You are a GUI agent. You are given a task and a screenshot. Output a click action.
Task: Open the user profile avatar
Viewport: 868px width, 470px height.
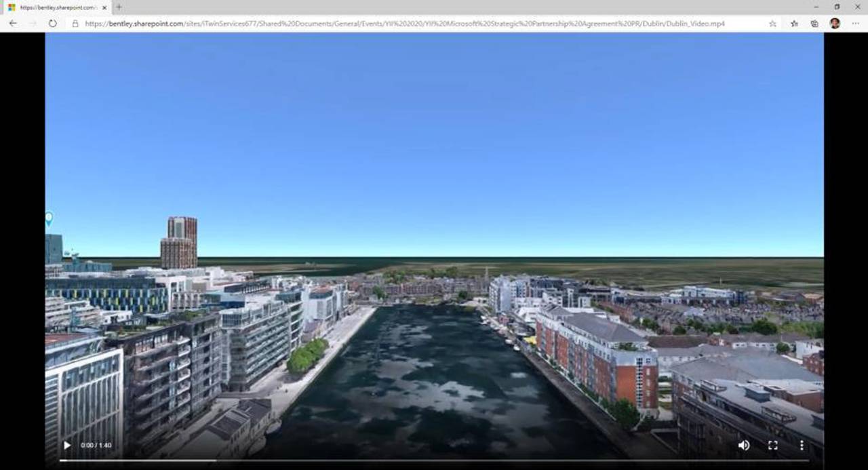(x=835, y=23)
